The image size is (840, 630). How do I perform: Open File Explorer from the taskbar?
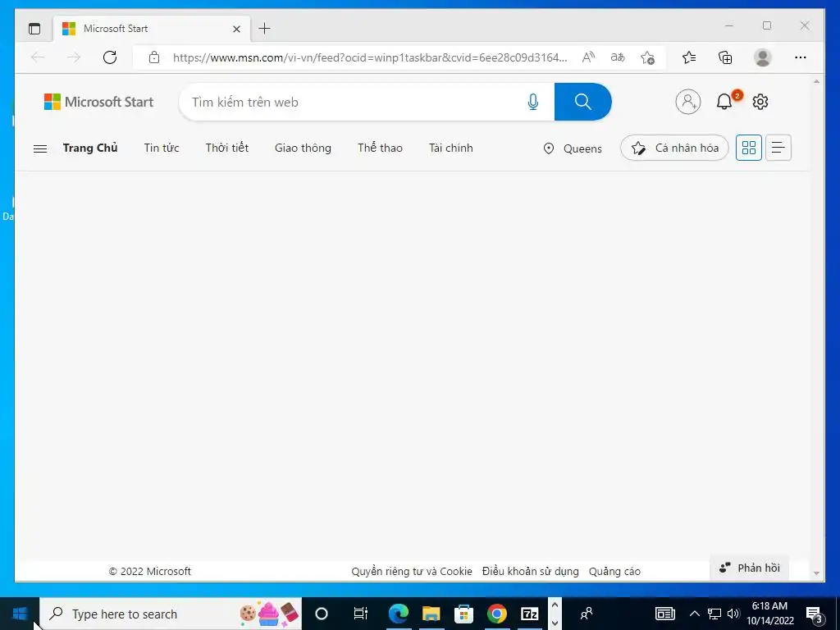[x=431, y=614]
